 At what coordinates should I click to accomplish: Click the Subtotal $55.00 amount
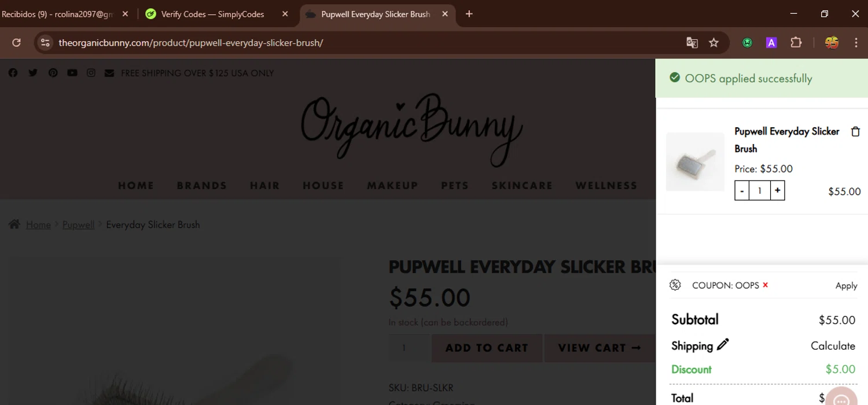pyautogui.click(x=837, y=320)
